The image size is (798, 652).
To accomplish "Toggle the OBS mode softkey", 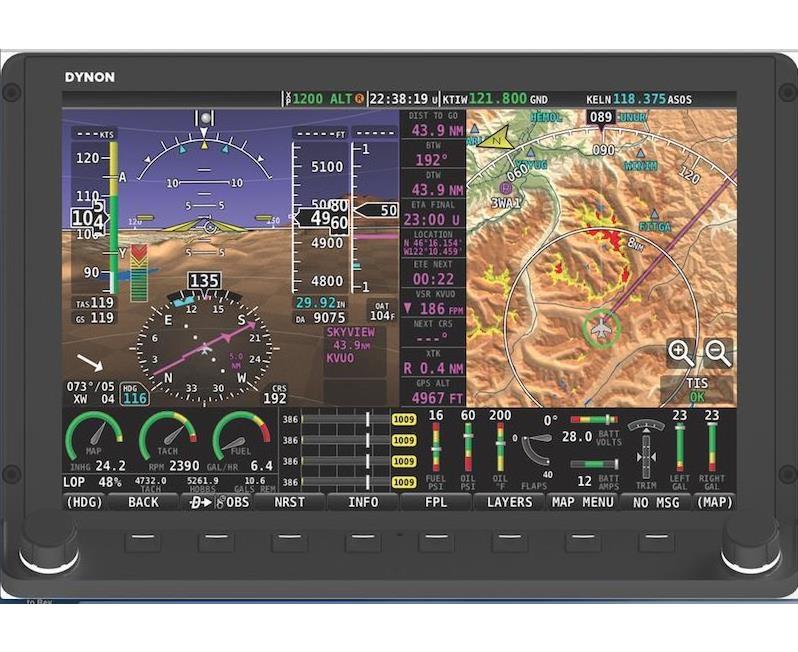I will [217, 502].
